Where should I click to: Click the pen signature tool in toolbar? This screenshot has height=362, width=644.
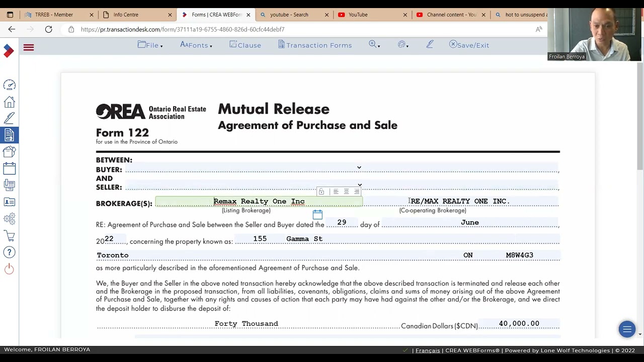point(430,45)
